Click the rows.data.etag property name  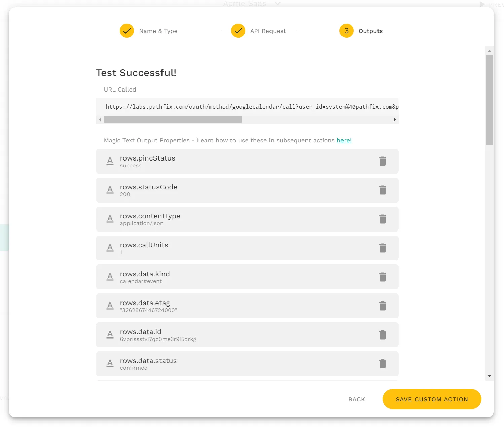pyautogui.click(x=145, y=303)
